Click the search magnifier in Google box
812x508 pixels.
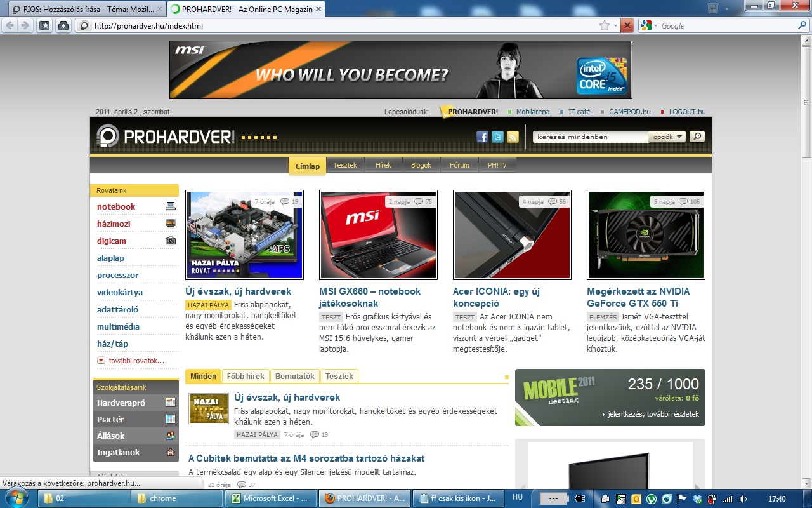[x=802, y=25]
